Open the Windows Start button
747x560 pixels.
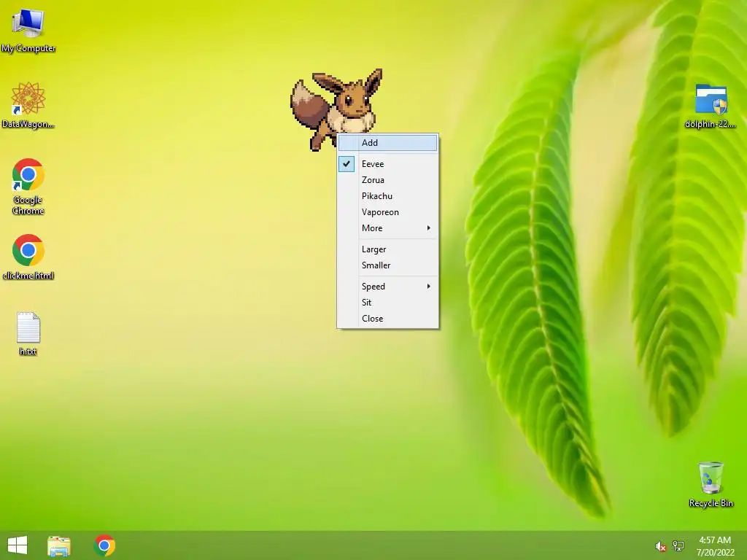click(x=18, y=545)
